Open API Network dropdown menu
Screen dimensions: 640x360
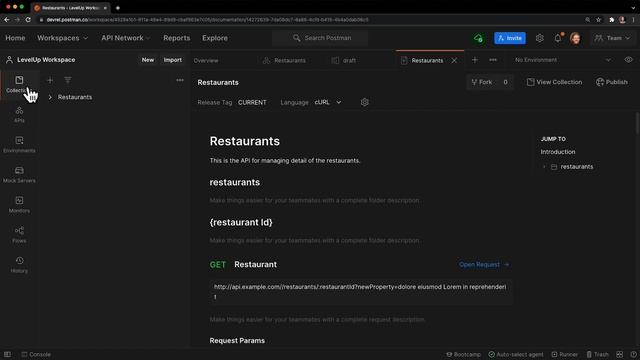pyautogui.click(x=126, y=38)
